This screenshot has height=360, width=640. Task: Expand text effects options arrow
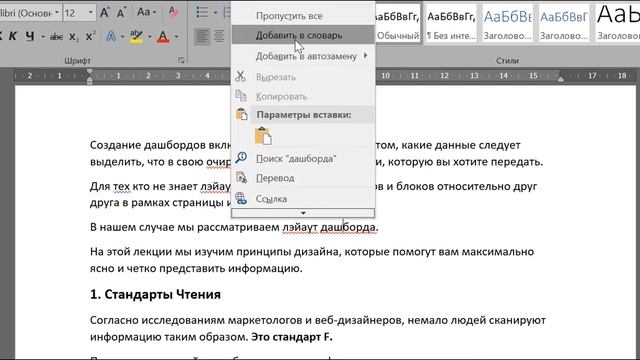click(122, 37)
